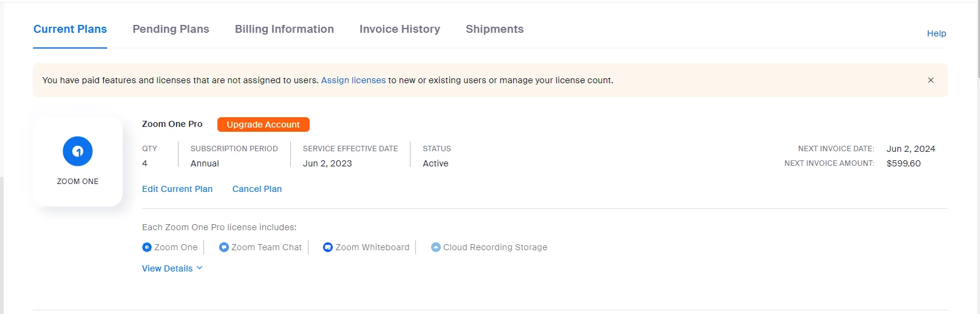The image size is (980, 314).
Task: Select the Current Plans tab
Action: pos(70,29)
